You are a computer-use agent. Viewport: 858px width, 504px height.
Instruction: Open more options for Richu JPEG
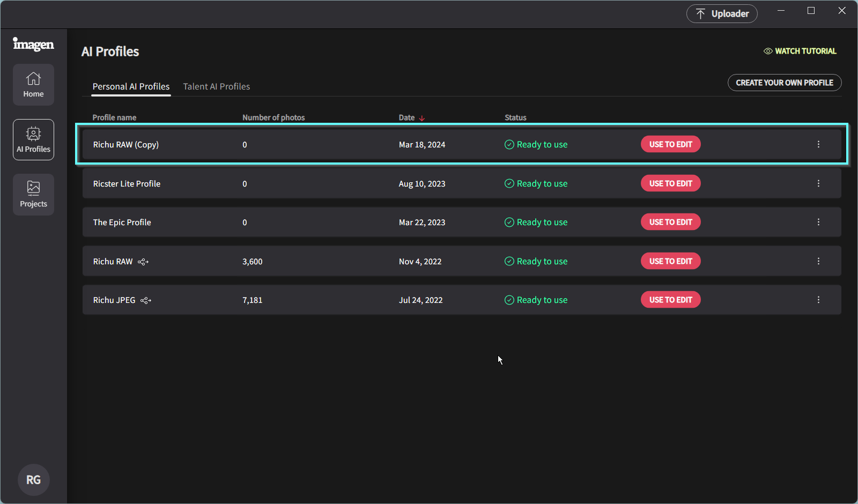(x=818, y=300)
